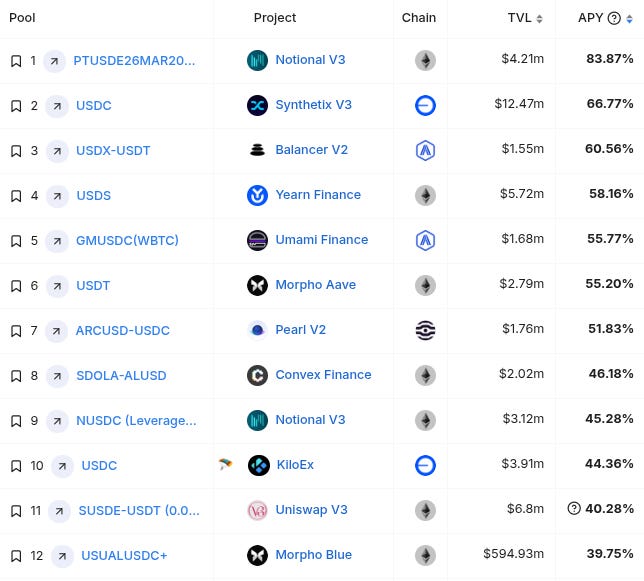Open external link arrow for USDT
644x581 pixels.
point(57,286)
